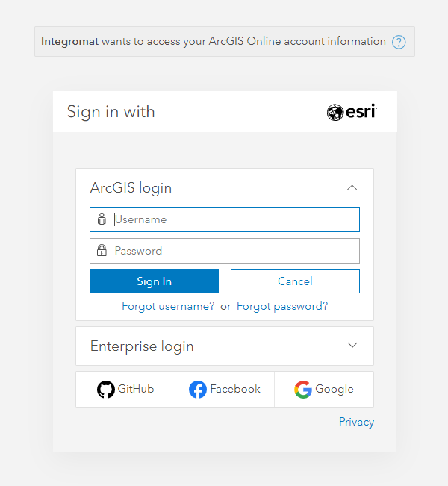Screen dimensions: 448x486
Task: Sign in with Facebook text label
Action: tap(235, 389)
